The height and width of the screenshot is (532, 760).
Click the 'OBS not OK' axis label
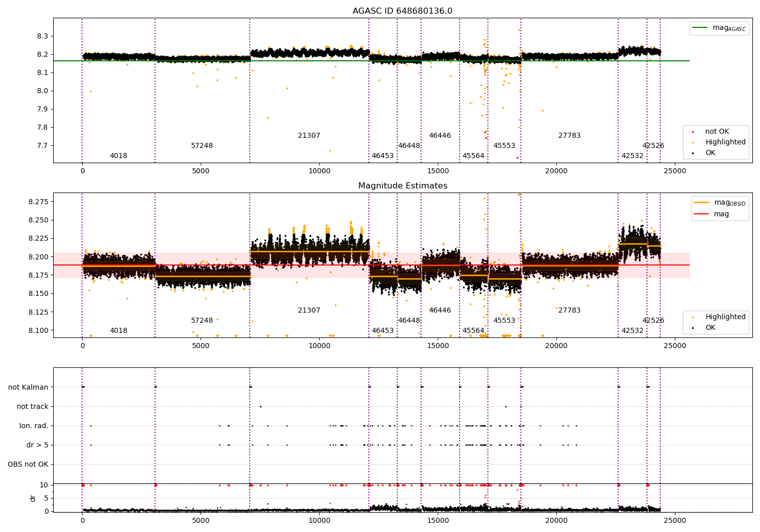28,464
